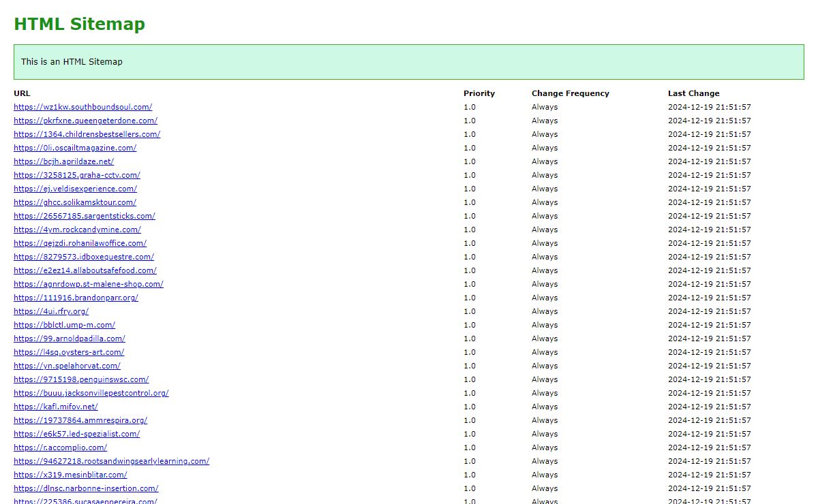Click 'Always' in the queengeterdone row
818x504 pixels.
(x=545, y=121)
